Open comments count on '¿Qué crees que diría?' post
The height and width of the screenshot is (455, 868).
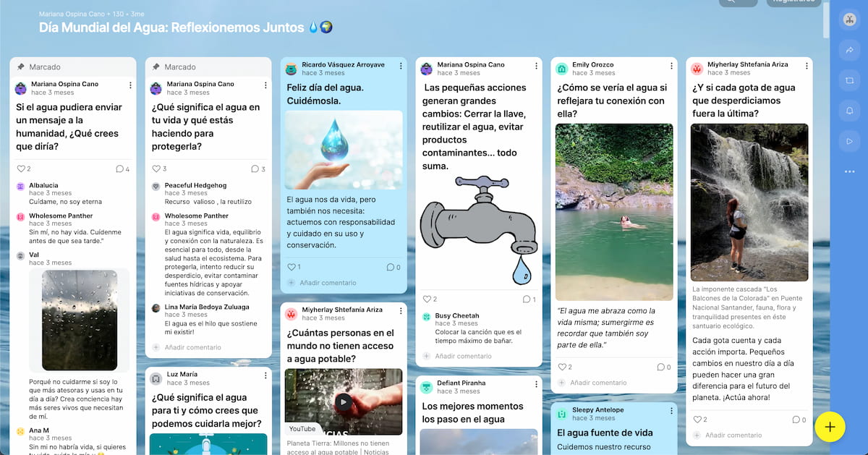pos(119,169)
